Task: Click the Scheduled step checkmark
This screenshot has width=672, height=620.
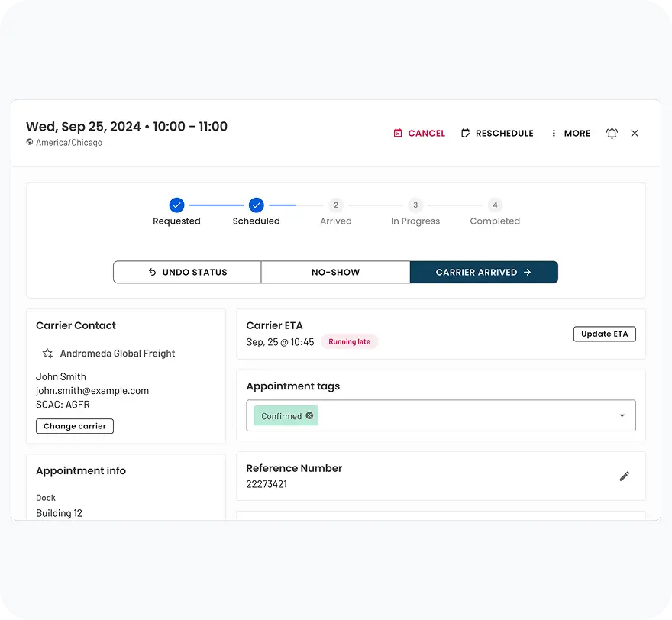Action: (x=256, y=205)
